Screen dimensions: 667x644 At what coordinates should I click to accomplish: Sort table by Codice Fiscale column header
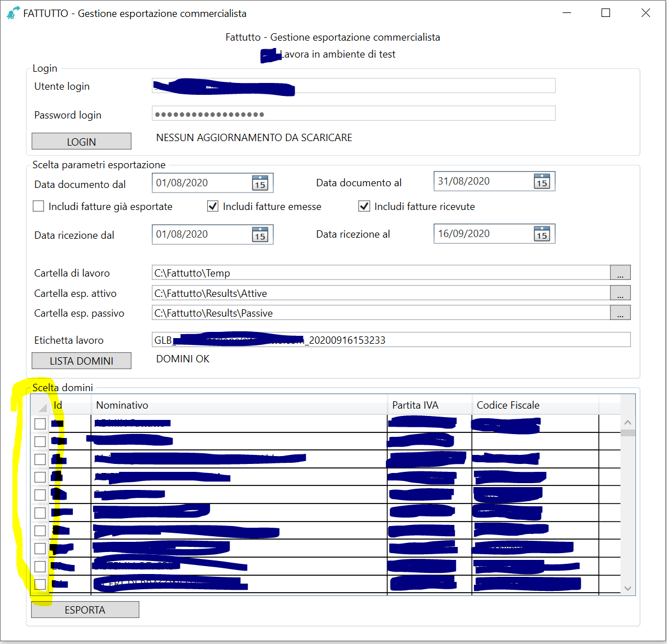pos(535,405)
